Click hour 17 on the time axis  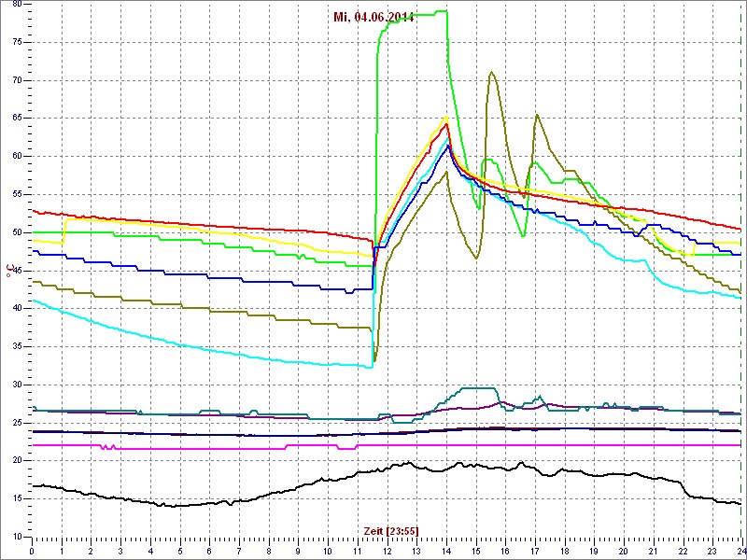[x=535, y=551]
